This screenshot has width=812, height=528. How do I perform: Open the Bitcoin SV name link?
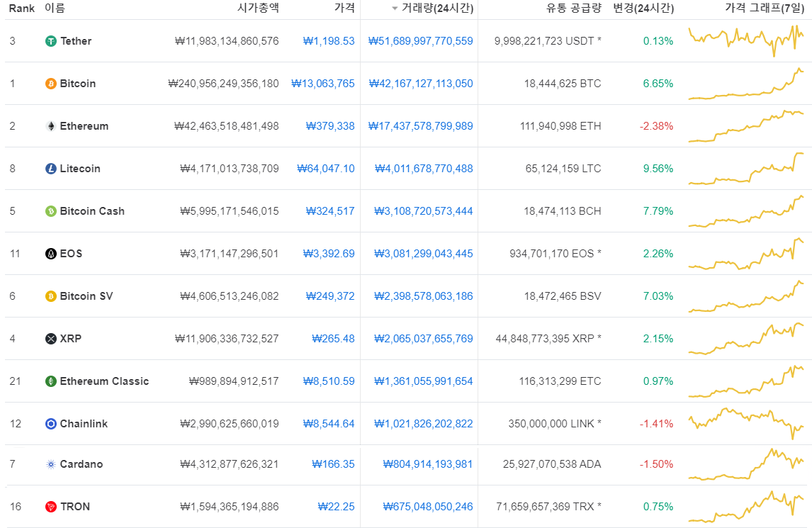coord(86,296)
